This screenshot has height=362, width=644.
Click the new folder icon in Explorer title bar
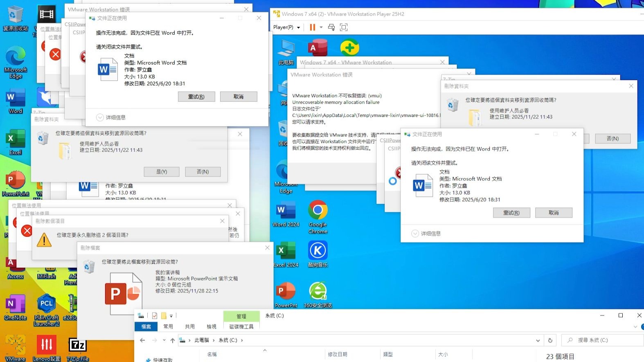(x=164, y=316)
